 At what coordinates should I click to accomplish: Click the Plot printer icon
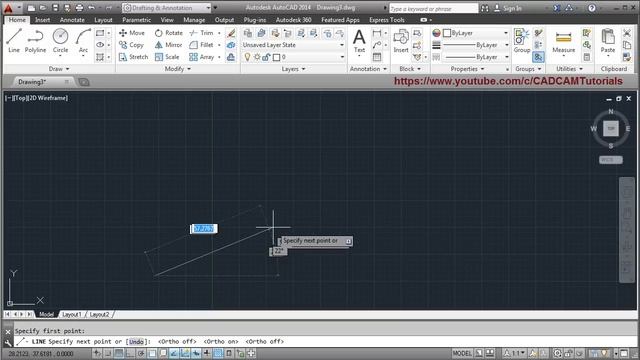(x=79, y=8)
